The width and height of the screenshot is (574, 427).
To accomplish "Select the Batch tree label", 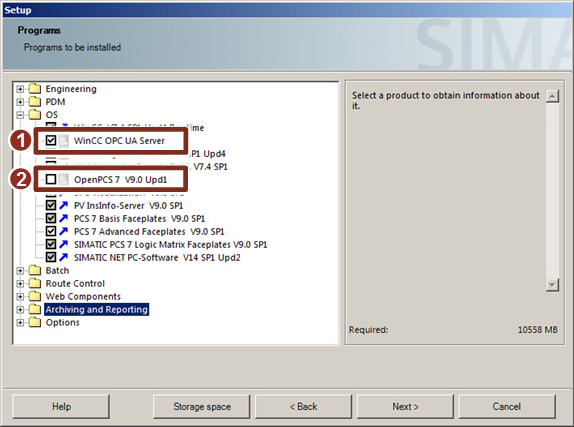I will pyautogui.click(x=57, y=271).
